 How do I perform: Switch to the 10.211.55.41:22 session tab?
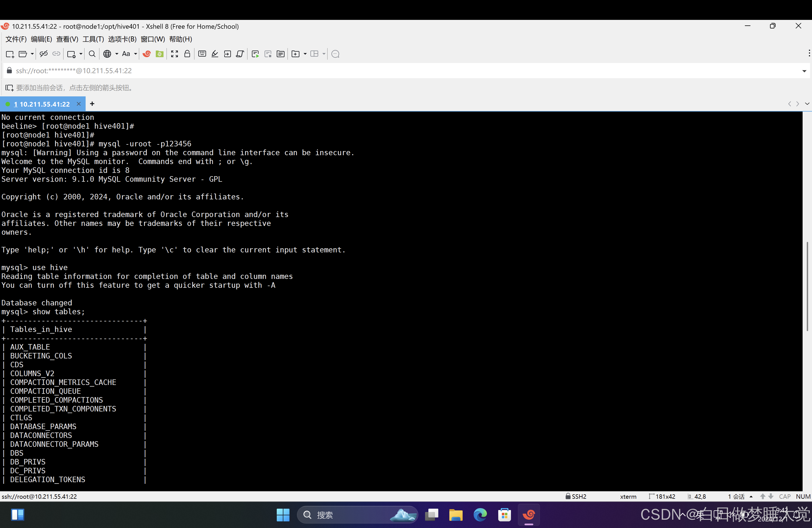pos(43,104)
